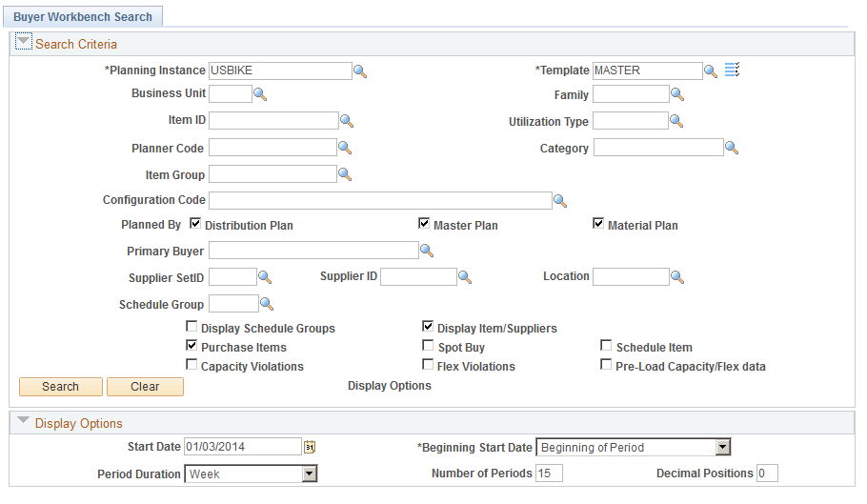Open lookup for Configuration Code
The width and height of the screenshot is (867, 504).
point(560,201)
